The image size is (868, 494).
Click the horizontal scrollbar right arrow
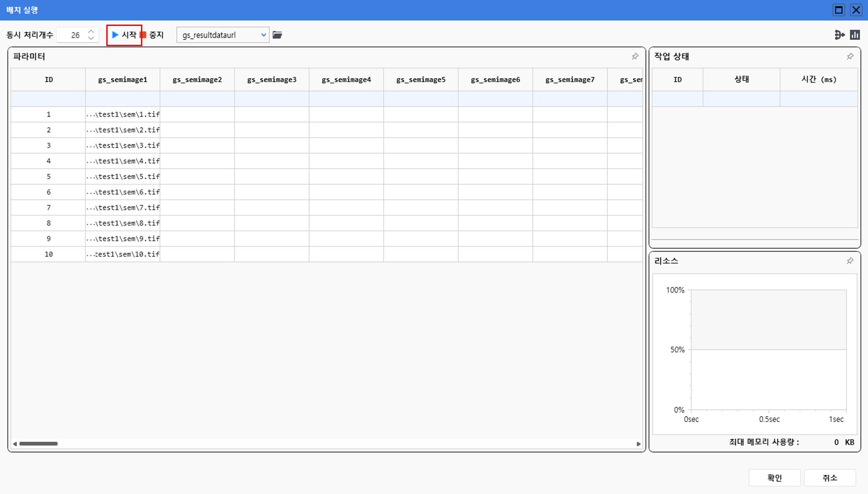638,444
